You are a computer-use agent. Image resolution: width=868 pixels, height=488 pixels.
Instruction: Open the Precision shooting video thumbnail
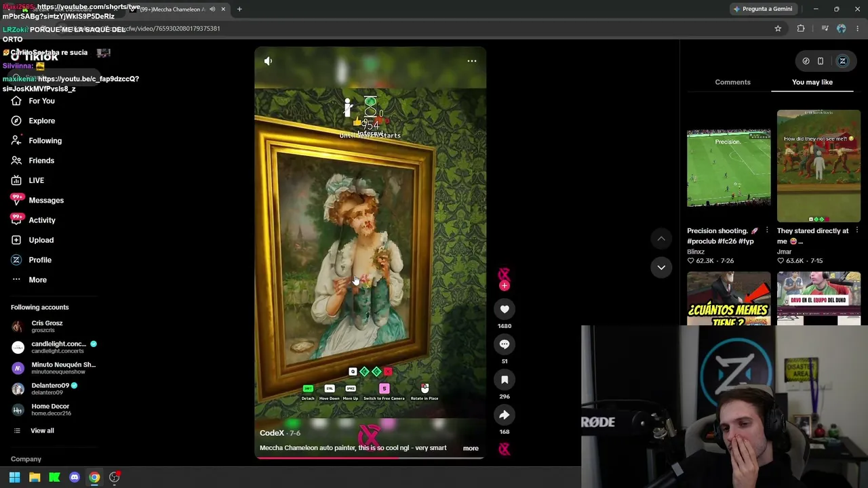coord(728,167)
